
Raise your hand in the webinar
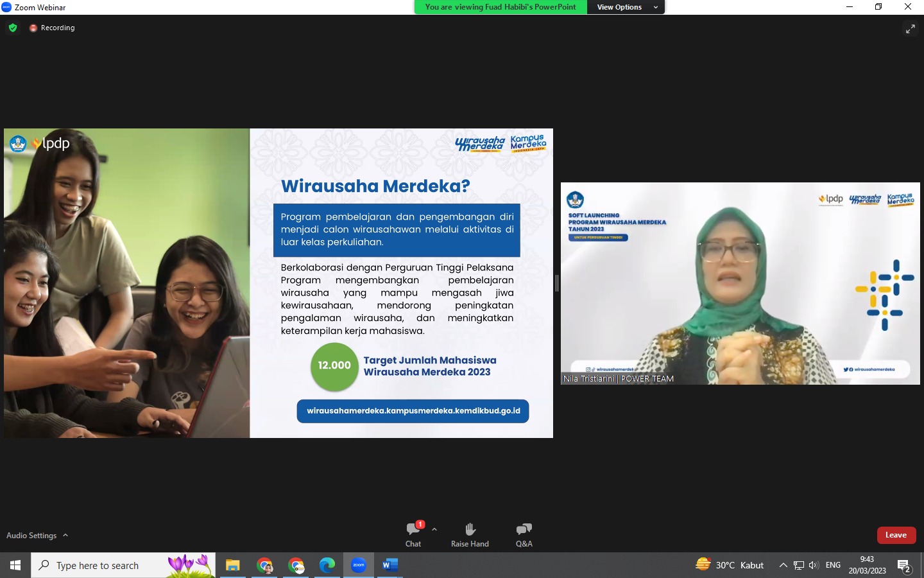coord(470,534)
